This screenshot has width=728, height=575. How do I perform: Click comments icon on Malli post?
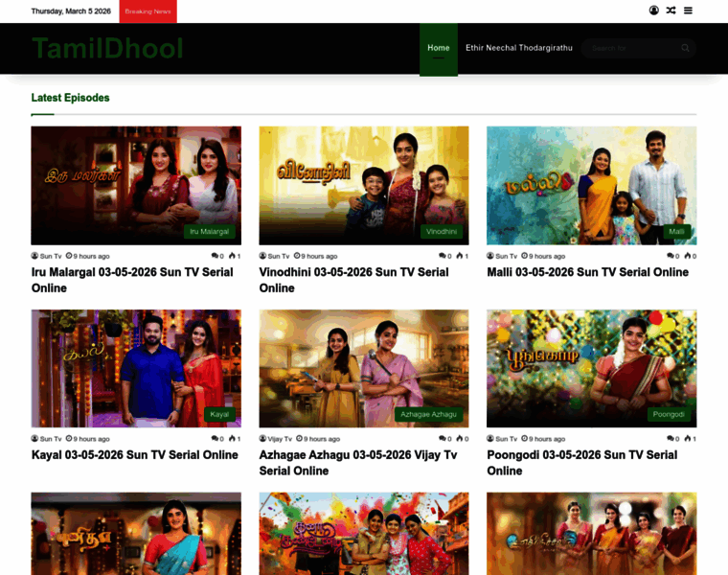tap(670, 256)
